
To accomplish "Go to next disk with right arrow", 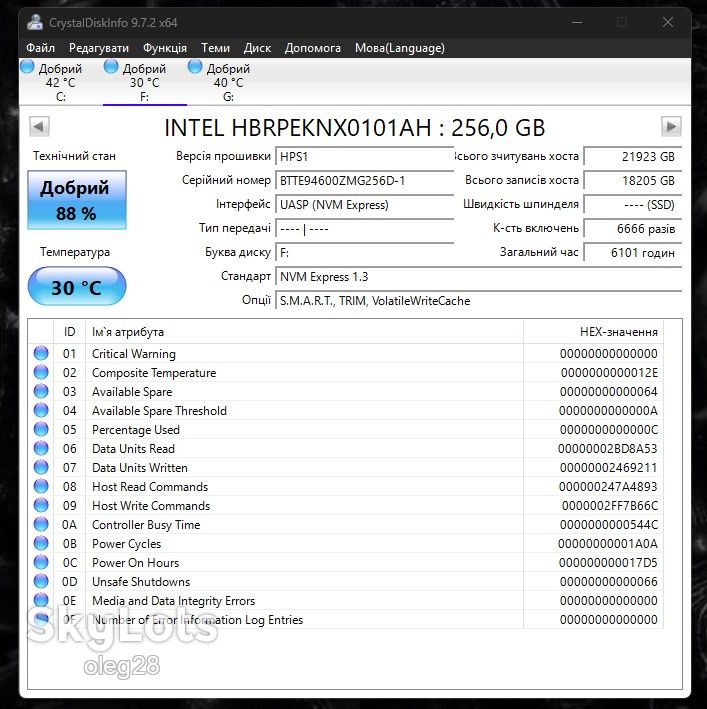I will point(671,127).
